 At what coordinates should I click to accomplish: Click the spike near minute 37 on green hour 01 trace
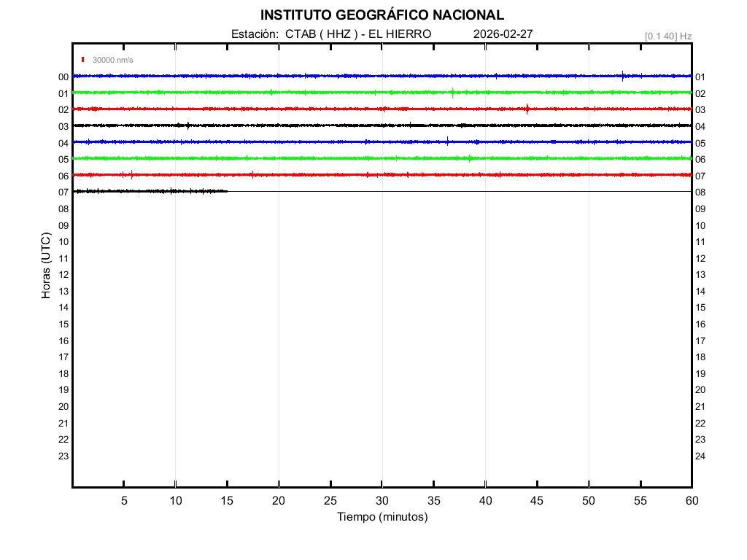coord(453,92)
